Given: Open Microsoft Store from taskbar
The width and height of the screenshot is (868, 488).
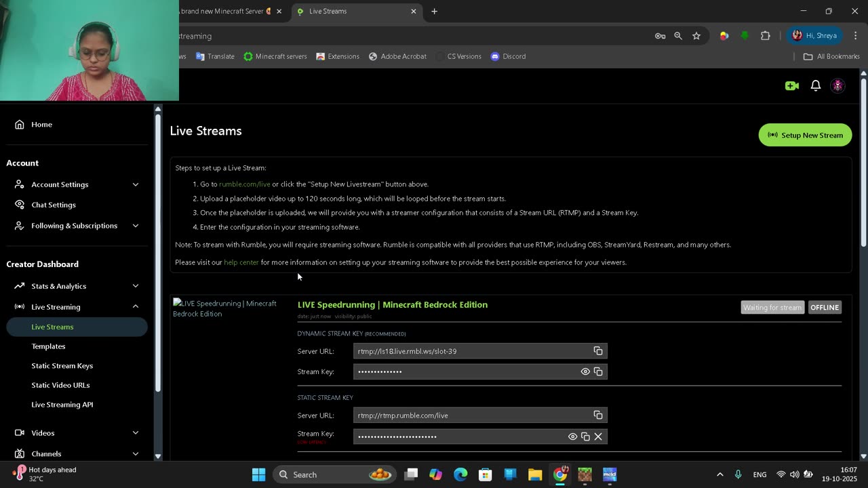Looking at the screenshot, I should coord(485,474).
